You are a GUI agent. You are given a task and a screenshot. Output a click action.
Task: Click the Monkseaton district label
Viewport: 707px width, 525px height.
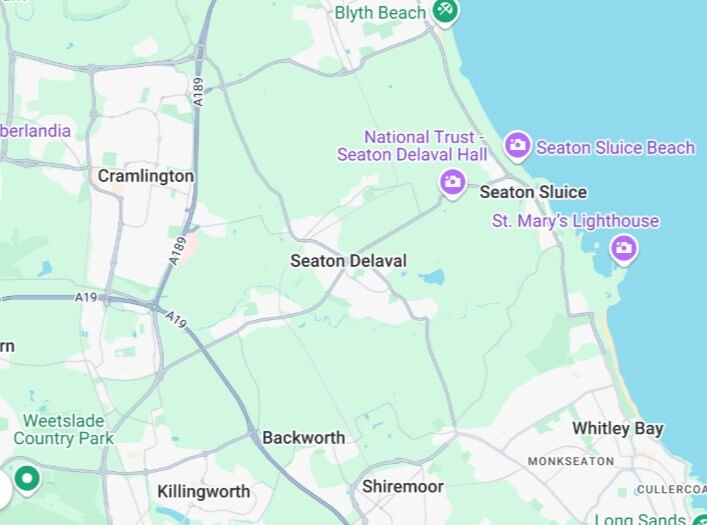[571, 461]
